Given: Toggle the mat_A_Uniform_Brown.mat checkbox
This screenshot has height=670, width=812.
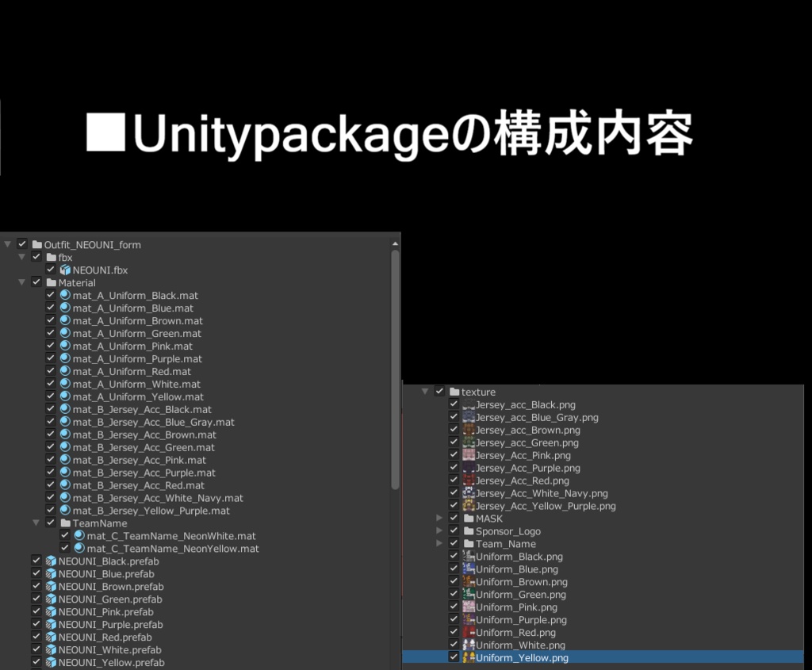Looking at the screenshot, I should coord(50,320).
